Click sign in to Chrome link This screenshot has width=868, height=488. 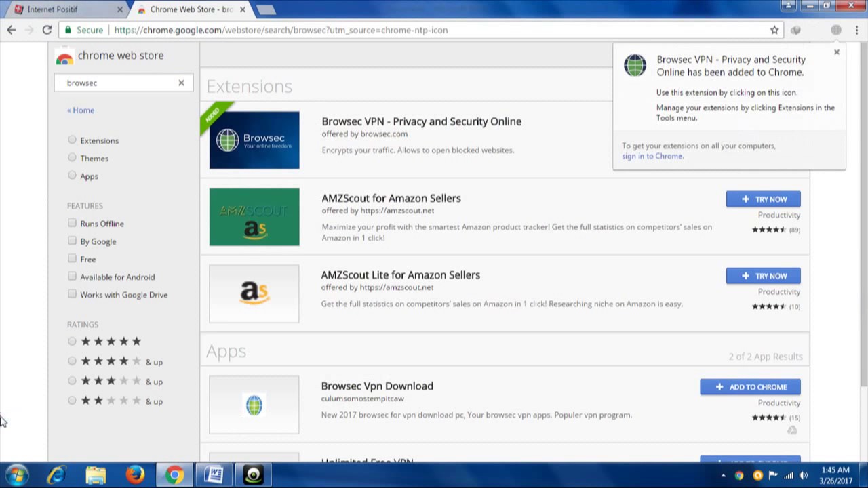[x=652, y=156]
